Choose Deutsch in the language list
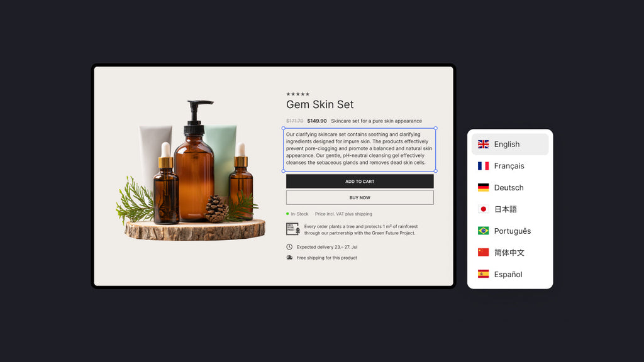 [x=508, y=187]
